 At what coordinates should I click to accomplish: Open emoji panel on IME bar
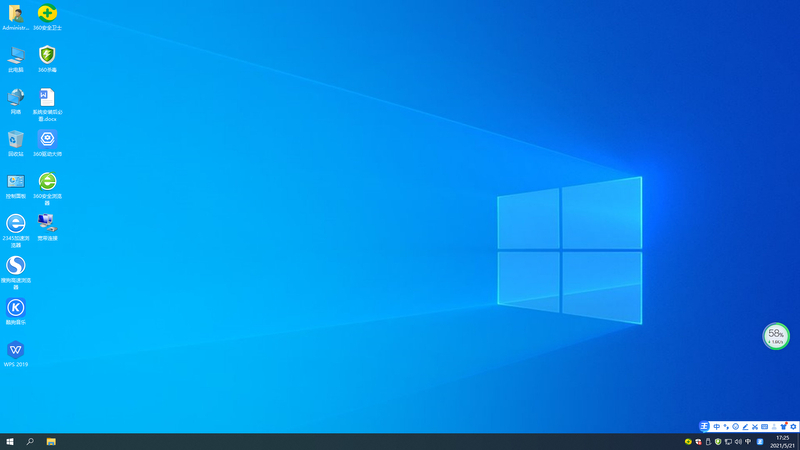tap(735, 427)
